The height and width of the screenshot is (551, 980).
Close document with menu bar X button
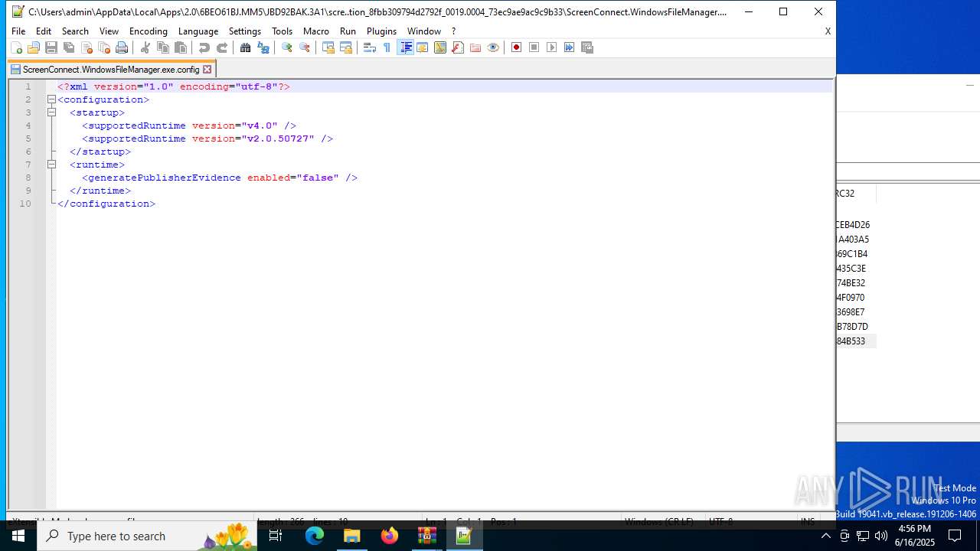pos(828,31)
